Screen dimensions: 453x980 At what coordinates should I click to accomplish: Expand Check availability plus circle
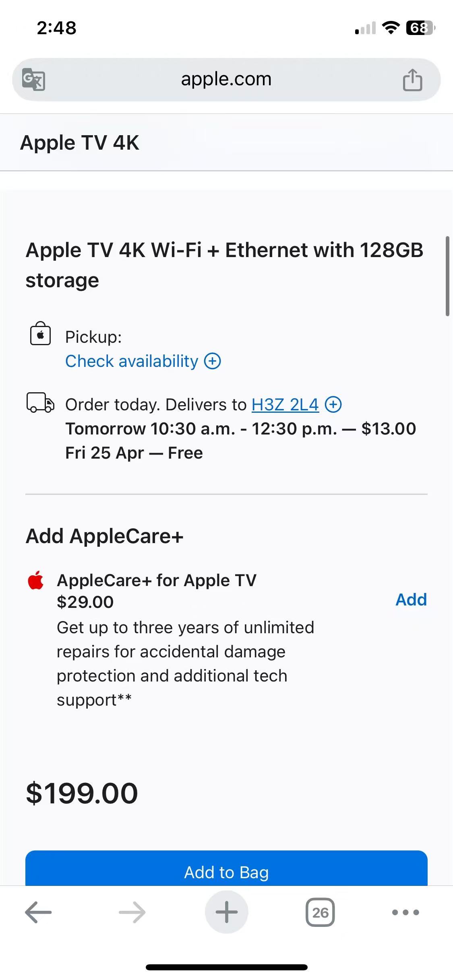[213, 361]
